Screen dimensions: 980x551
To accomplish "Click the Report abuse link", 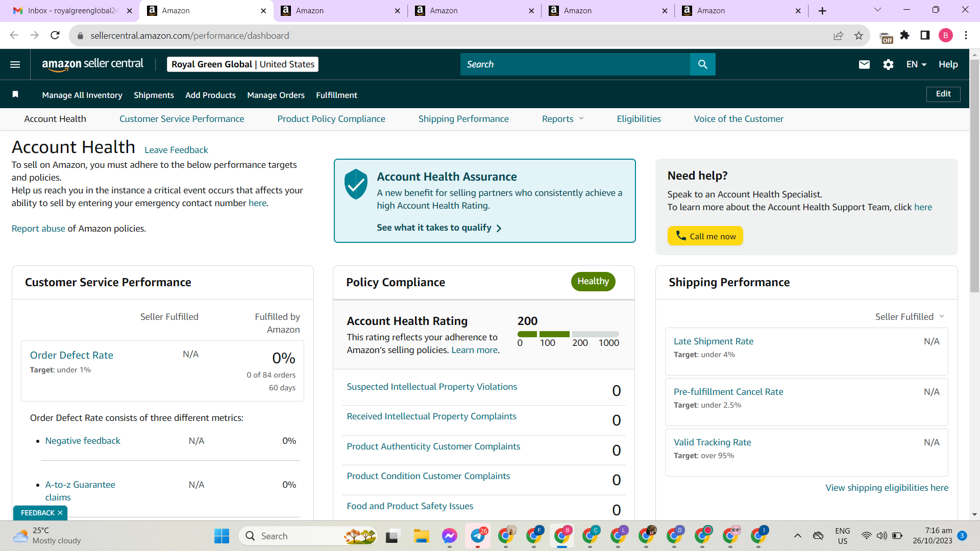I will tap(38, 229).
